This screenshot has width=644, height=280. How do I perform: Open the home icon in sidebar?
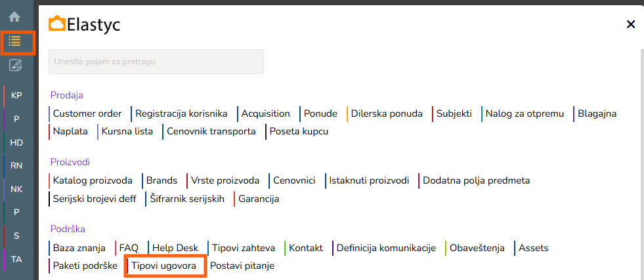point(14,17)
